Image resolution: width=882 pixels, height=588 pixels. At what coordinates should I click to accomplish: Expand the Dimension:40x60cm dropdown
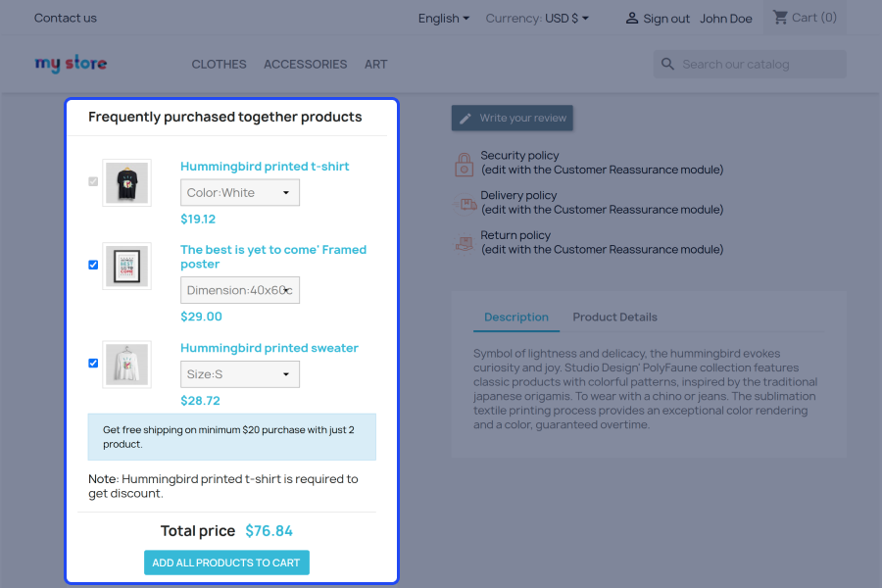tap(240, 290)
